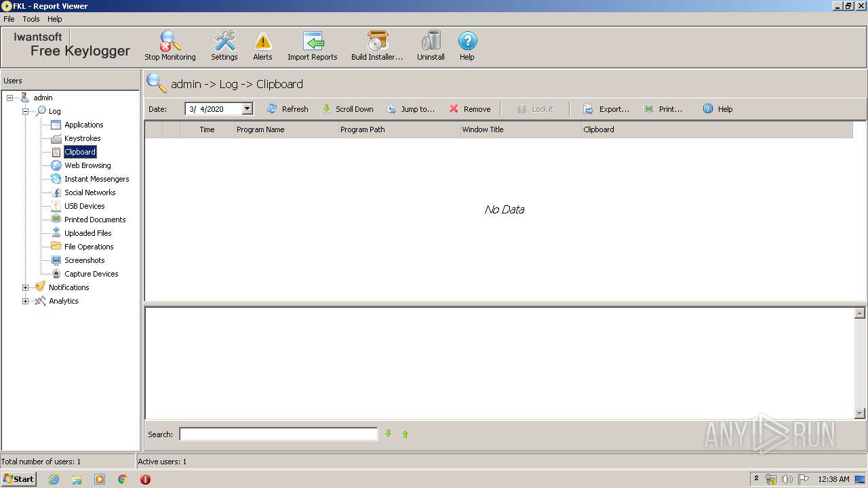Open Instant Messengers log category
The width and height of the screenshot is (868, 488).
96,179
